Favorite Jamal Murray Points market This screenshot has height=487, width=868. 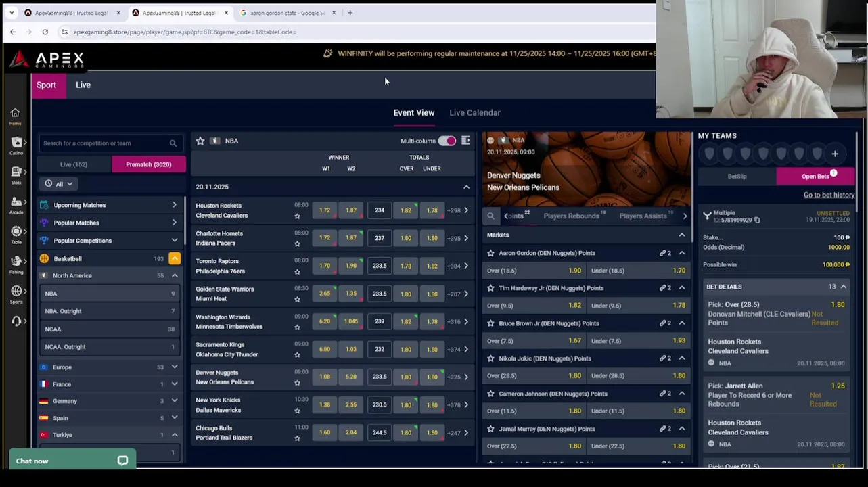pos(491,429)
